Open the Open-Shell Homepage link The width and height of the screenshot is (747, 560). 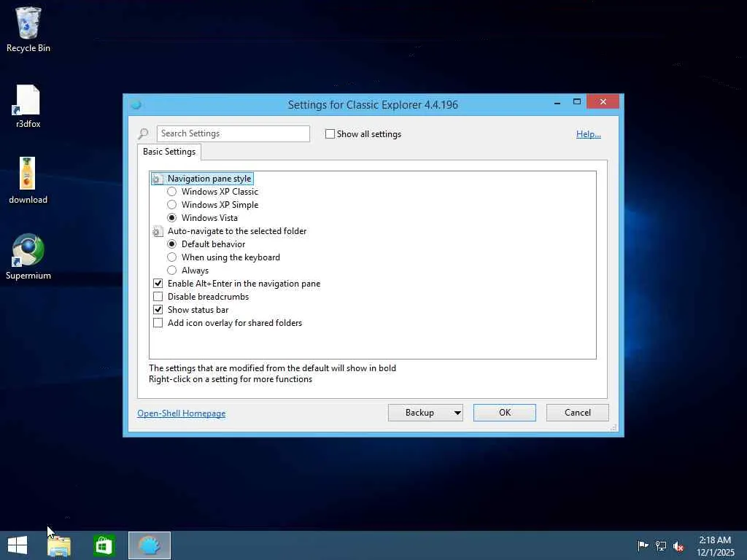coord(182,413)
